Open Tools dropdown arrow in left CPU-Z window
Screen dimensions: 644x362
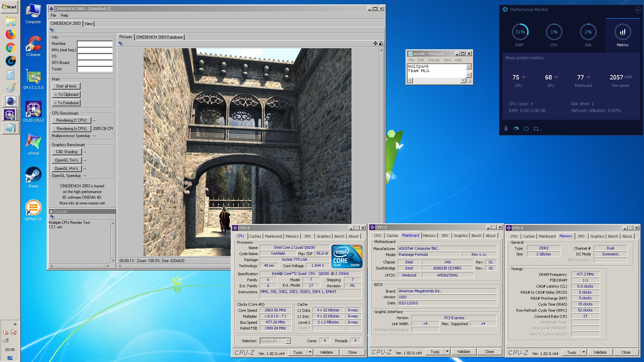[310, 352]
